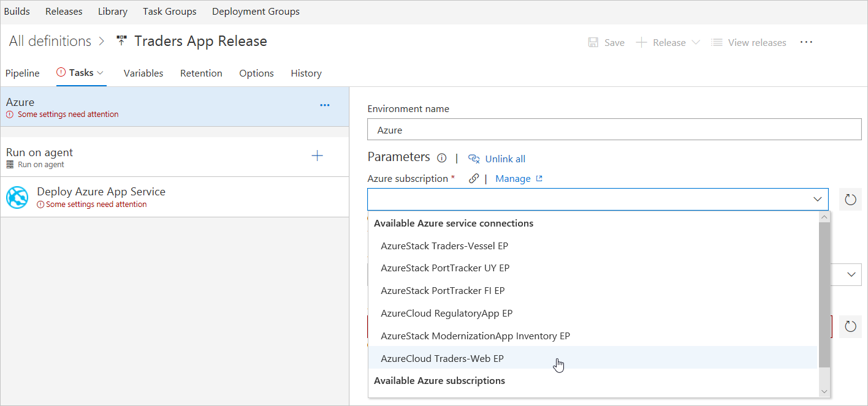Click the Deploy task warning icon
The height and width of the screenshot is (406, 868).
(40, 205)
